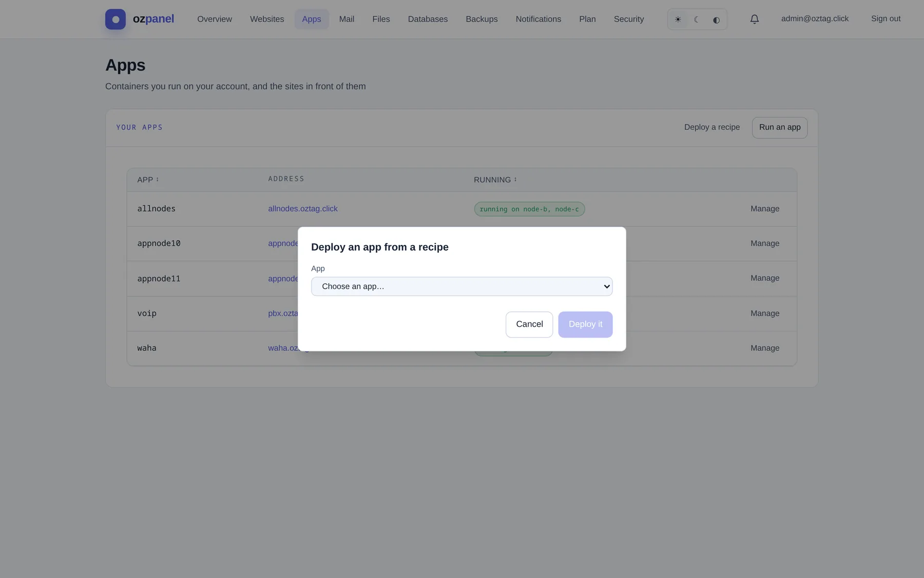Viewport: 924px width, 578px height.
Task: Open the Security section
Action: (x=629, y=19)
